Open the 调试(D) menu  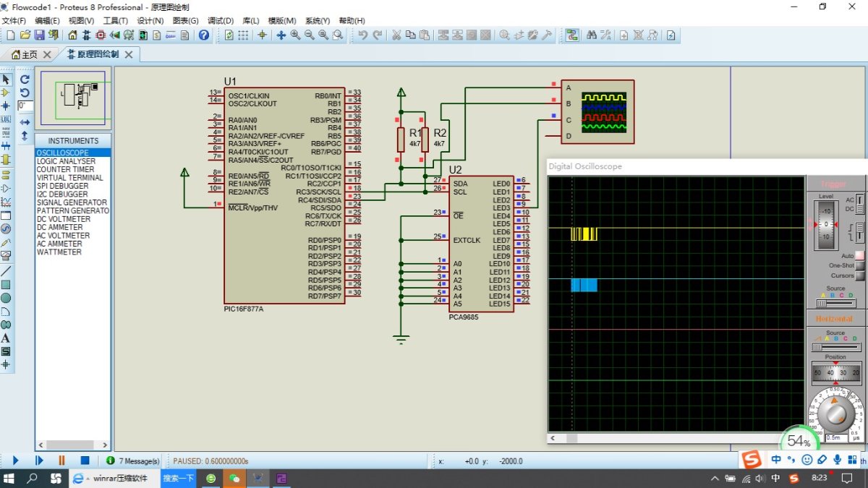220,21
